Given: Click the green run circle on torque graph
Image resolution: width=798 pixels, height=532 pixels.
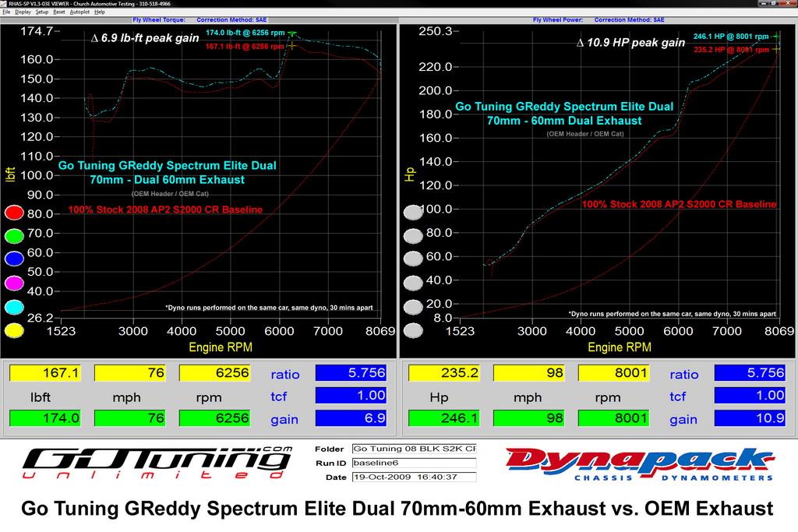Looking at the screenshot, I should click(13, 236).
